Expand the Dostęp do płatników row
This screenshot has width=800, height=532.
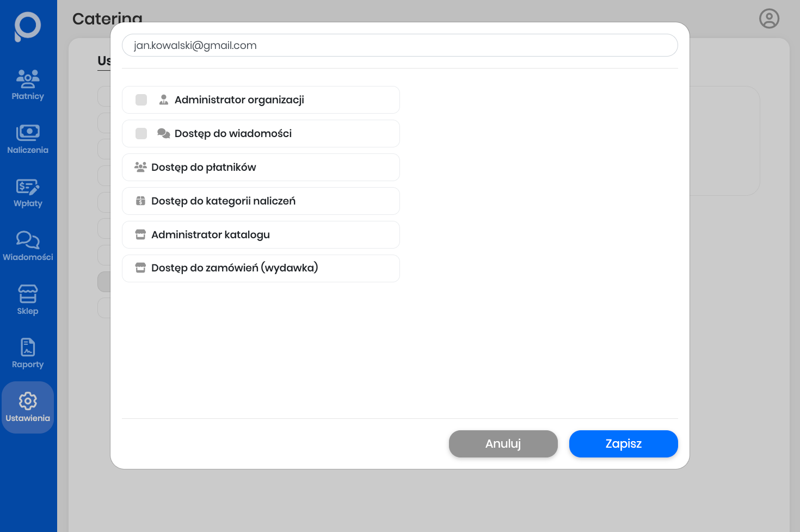[x=261, y=168]
